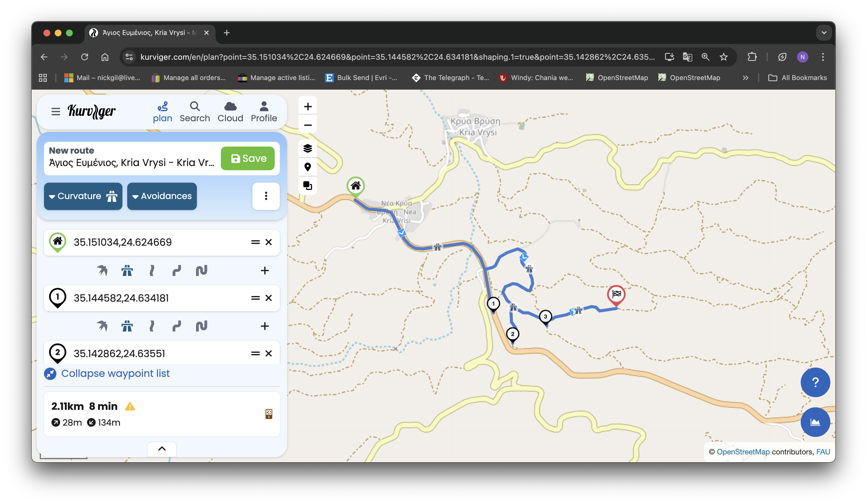The image size is (867, 504).
Task: Zoom in the map with plus button
Action: coord(308,107)
